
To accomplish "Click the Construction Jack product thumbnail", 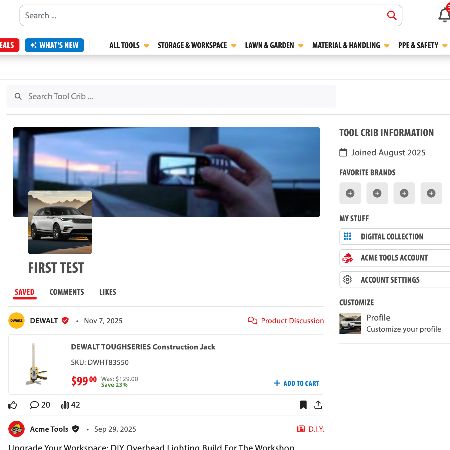I will pos(36,364).
